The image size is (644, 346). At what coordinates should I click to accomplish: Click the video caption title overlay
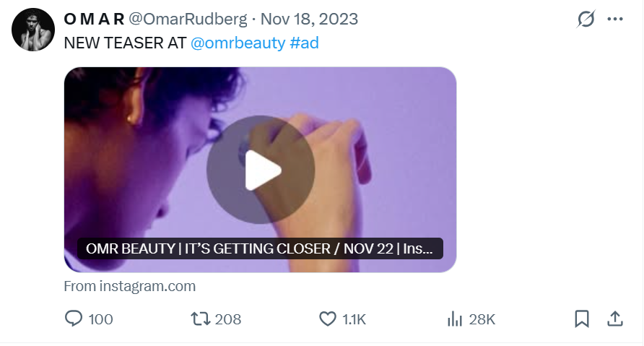(260, 249)
